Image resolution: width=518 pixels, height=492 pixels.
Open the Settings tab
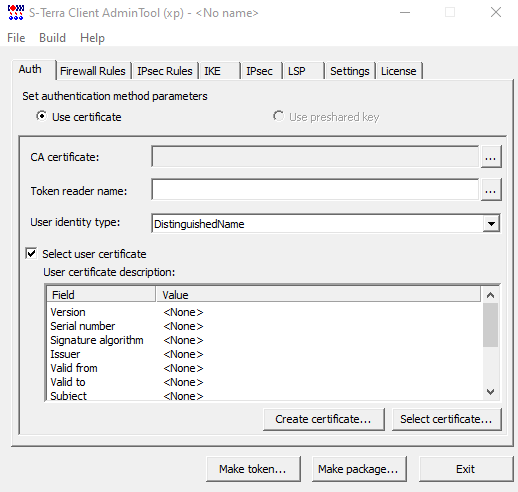tap(350, 71)
